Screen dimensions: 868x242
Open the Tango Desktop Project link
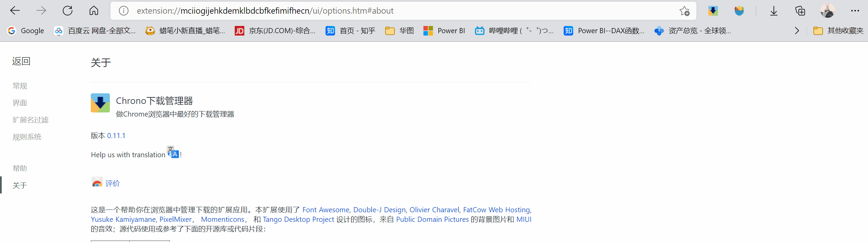click(x=298, y=219)
